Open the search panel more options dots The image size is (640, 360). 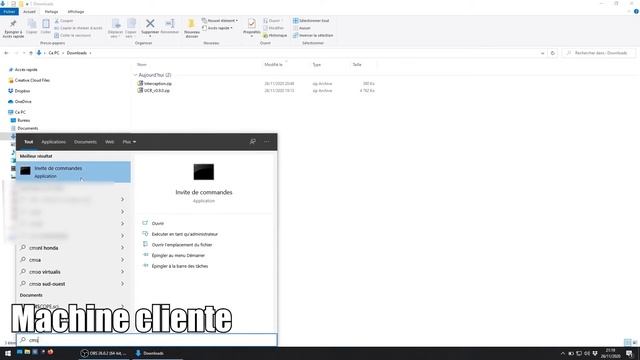pyautogui.click(x=267, y=142)
